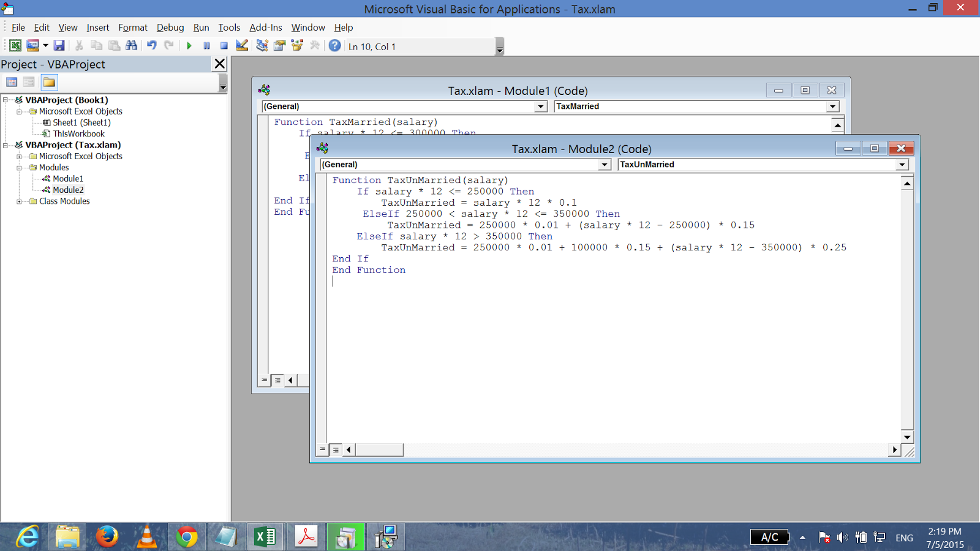The width and height of the screenshot is (980, 551).
Task: Click the Toolbox icon in the toolbar
Action: [315, 46]
